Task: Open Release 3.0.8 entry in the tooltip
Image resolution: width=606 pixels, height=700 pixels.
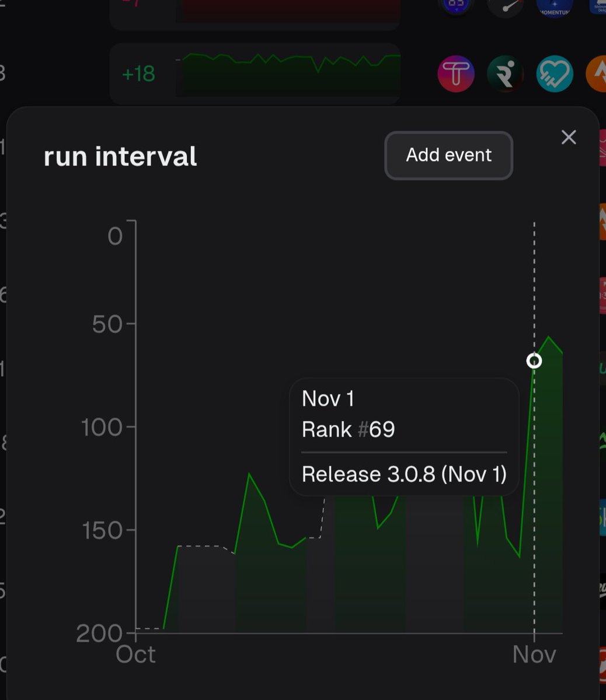Action: [404, 474]
